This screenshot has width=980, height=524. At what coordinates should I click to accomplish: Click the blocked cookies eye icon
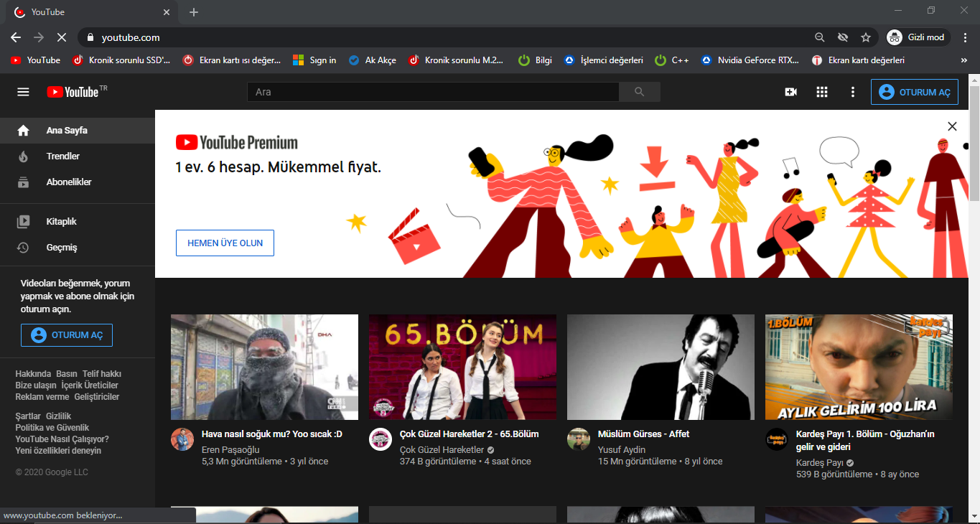click(x=843, y=37)
